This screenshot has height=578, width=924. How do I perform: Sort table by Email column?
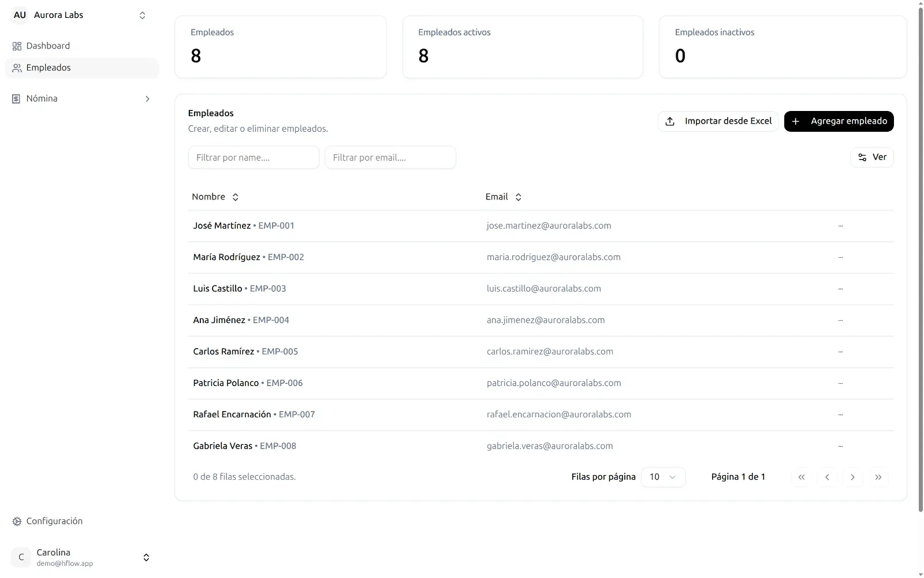point(504,197)
